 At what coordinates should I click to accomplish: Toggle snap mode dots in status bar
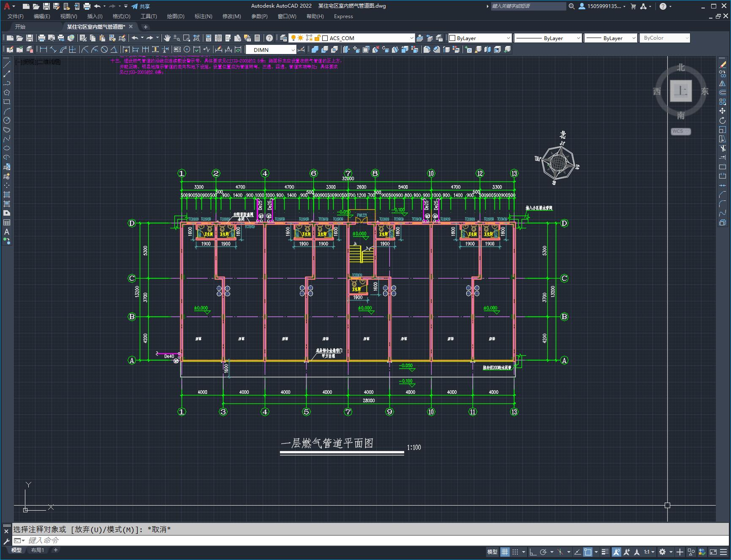515,552
